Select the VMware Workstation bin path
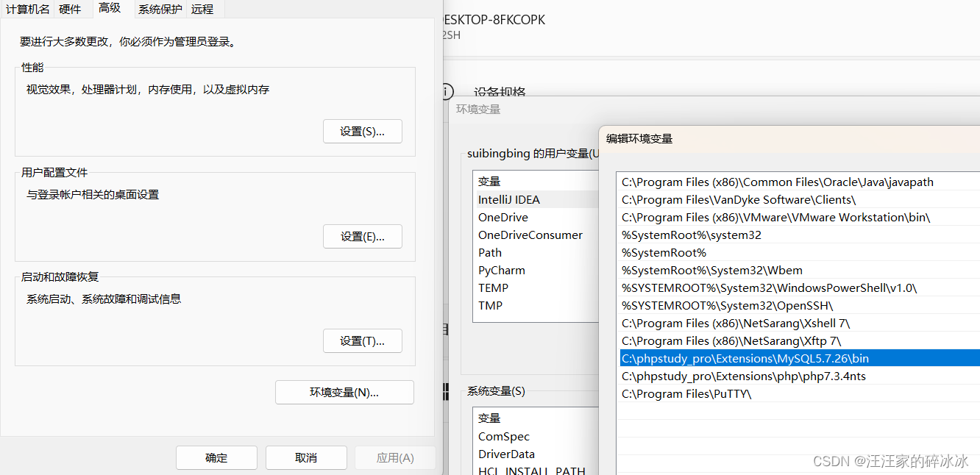 [798, 217]
